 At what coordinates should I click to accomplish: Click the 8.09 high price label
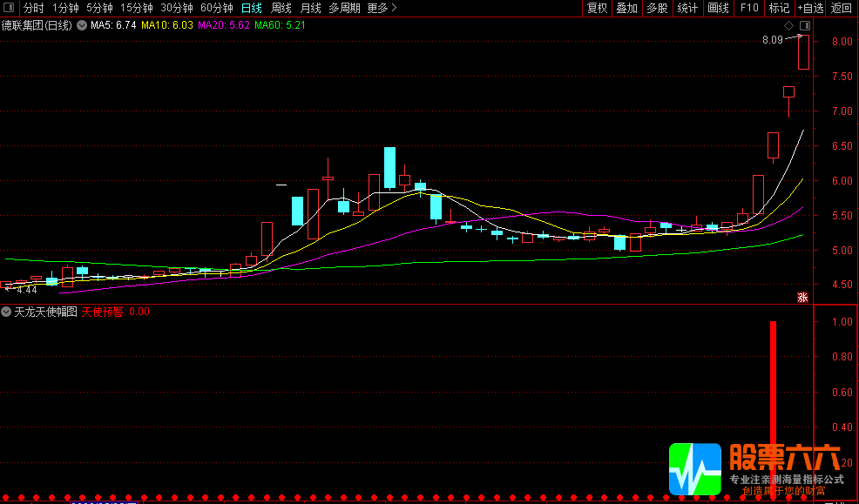click(x=772, y=39)
